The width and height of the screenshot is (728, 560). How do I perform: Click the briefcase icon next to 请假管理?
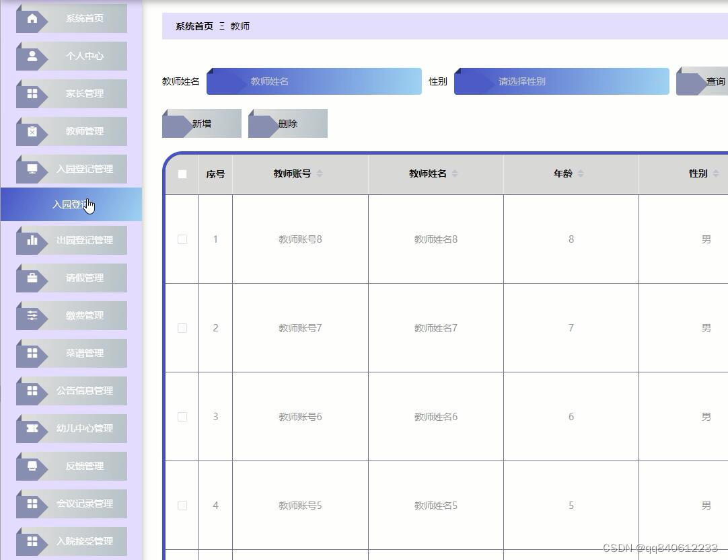pyautogui.click(x=32, y=278)
